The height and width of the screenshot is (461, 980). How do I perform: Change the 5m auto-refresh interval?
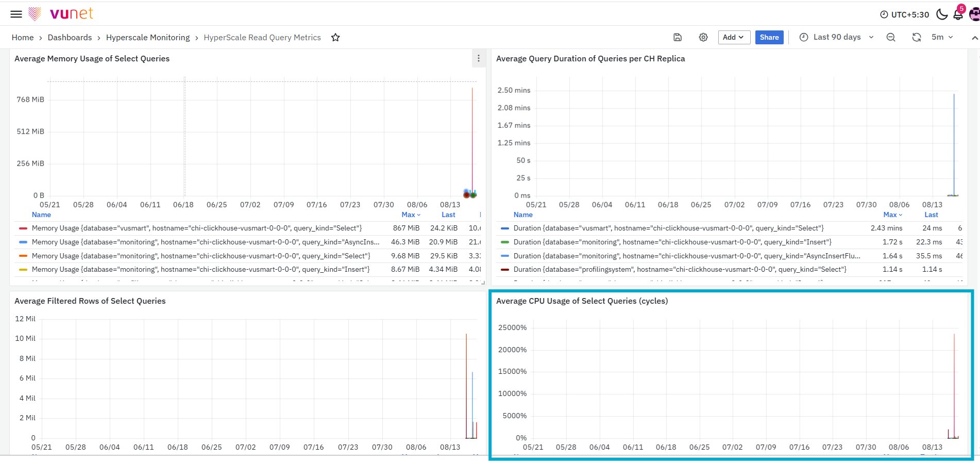pyautogui.click(x=942, y=37)
